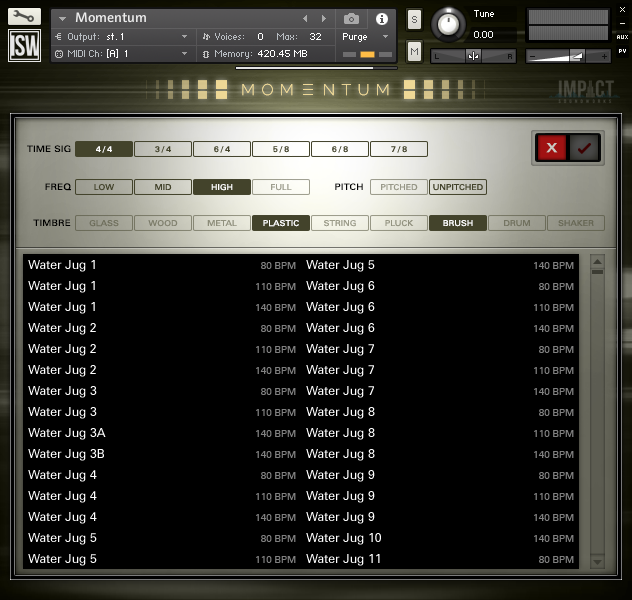
Task: Toggle UNPITCHED filter
Action: pos(458,187)
